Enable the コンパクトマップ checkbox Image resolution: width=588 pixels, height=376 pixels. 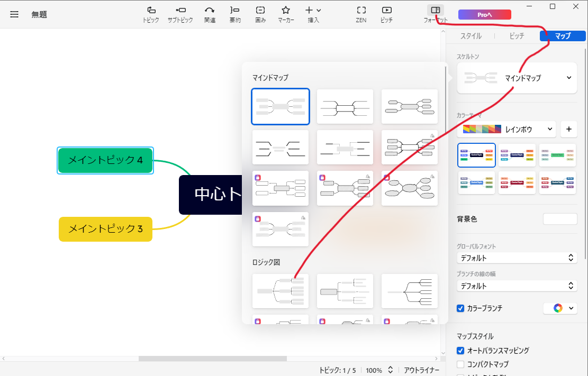click(460, 364)
